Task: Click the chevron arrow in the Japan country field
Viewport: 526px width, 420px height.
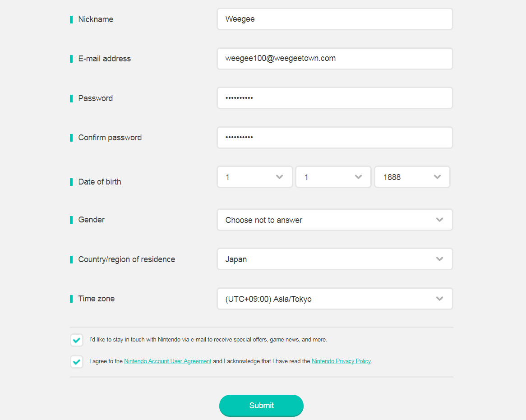Action: pos(439,259)
